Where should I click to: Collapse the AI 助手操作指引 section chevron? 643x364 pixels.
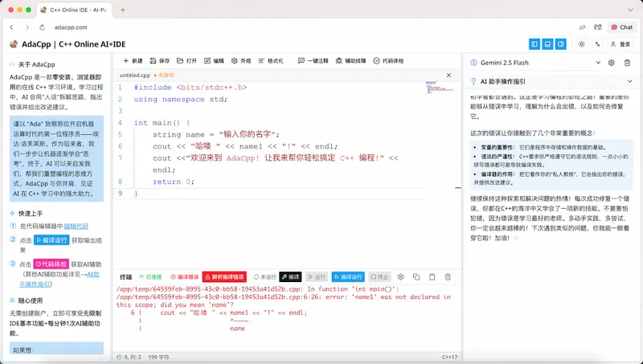[x=630, y=81]
